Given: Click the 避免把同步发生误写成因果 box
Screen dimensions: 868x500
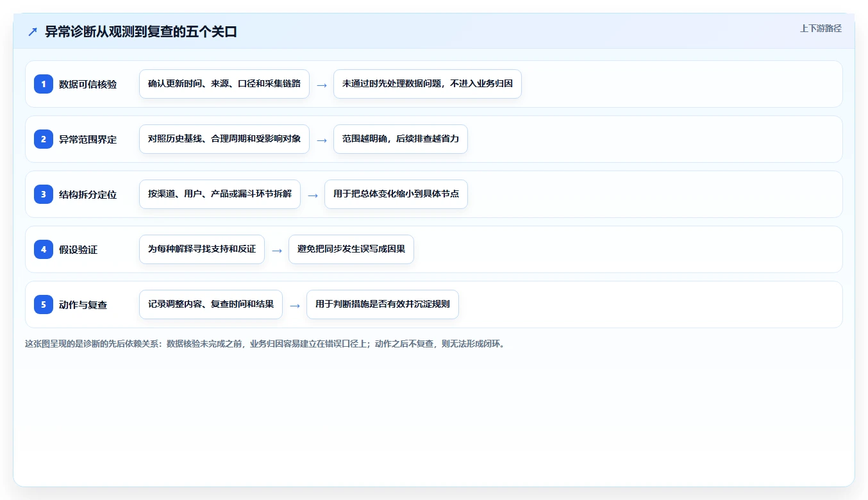Looking at the screenshot, I should tap(351, 249).
